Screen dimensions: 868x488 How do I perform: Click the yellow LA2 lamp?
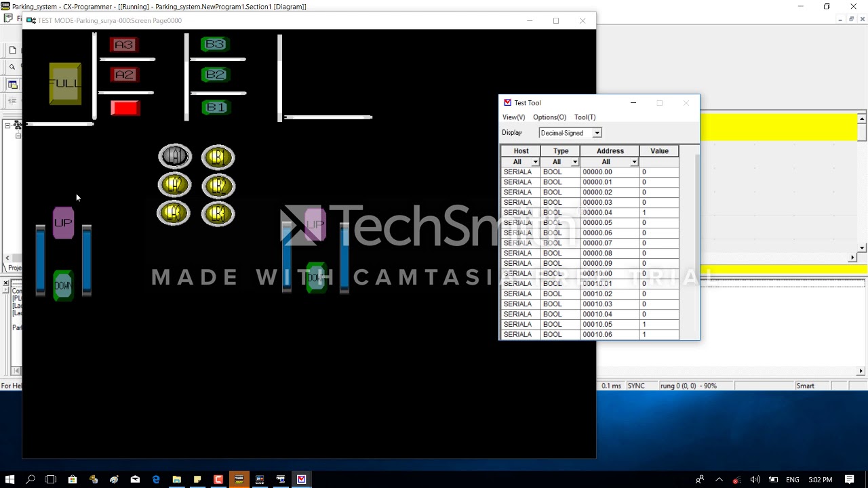click(x=174, y=185)
